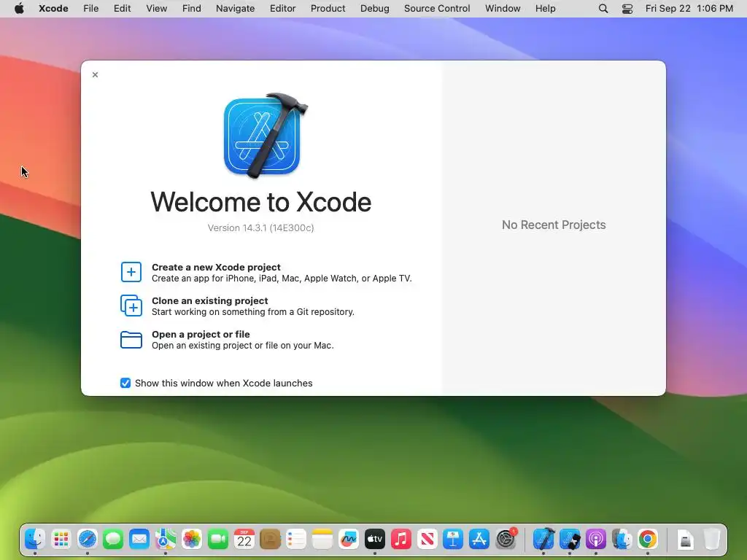Screen dimensions: 747x560
Task: Open Freeform from the dock
Action: click(348, 539)
